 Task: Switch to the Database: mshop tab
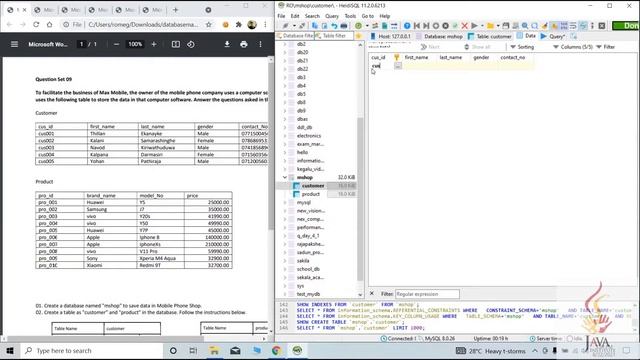[x=440, y=36]
